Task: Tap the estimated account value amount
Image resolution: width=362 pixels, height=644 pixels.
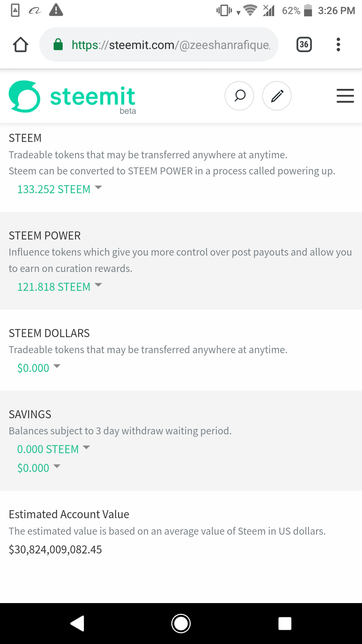Action: [55, 549]
